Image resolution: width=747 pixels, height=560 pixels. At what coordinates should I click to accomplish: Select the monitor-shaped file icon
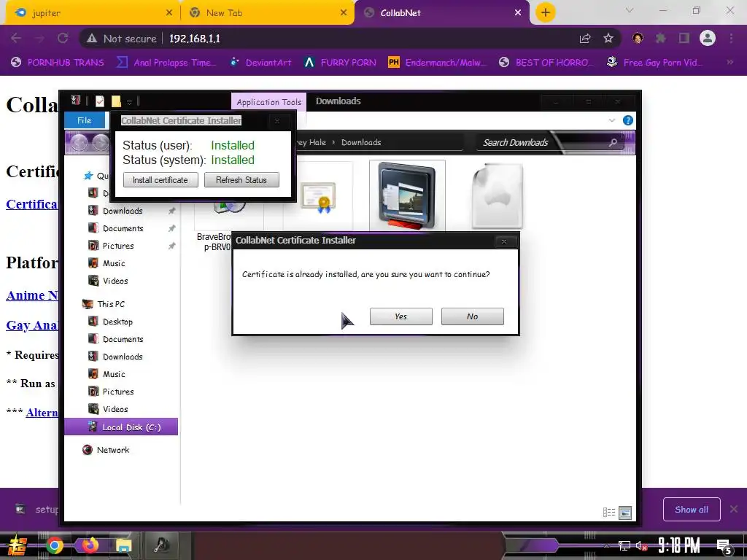tap(407, 196)
